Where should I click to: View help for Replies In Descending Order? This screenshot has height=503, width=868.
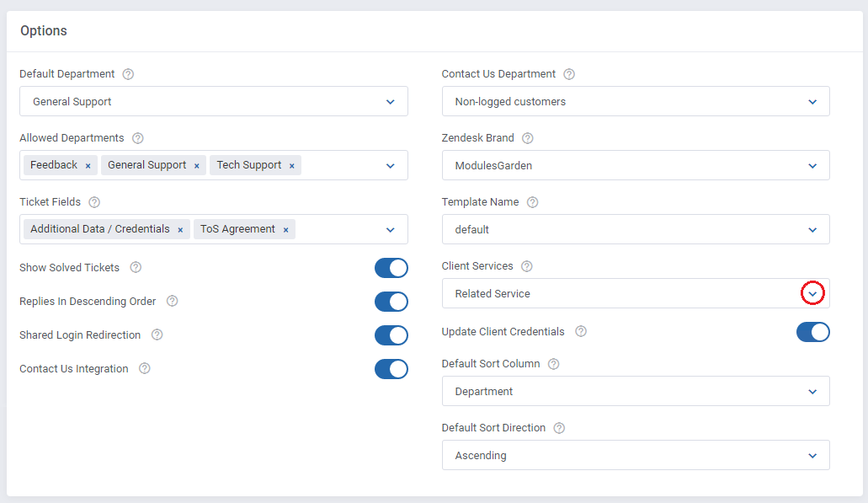172,301
